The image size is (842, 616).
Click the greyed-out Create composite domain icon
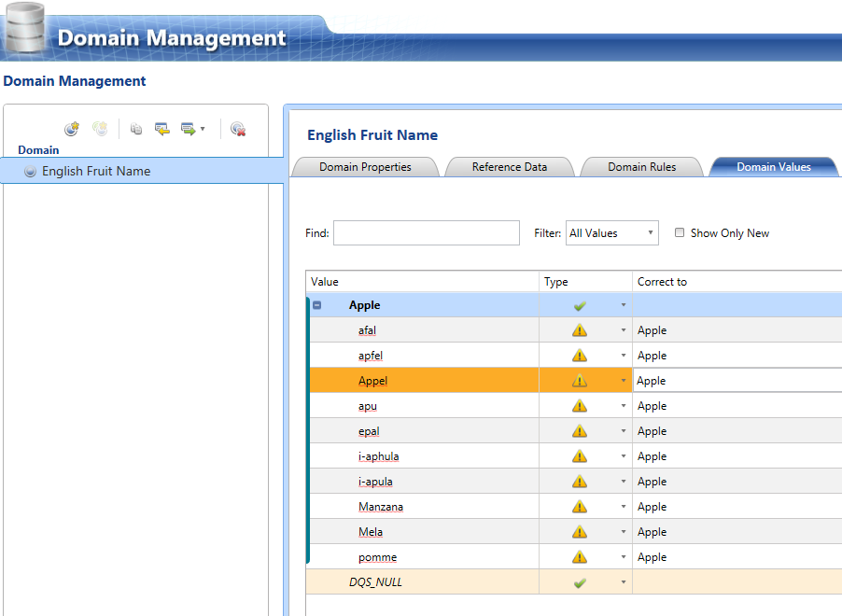tap(100, 129)
